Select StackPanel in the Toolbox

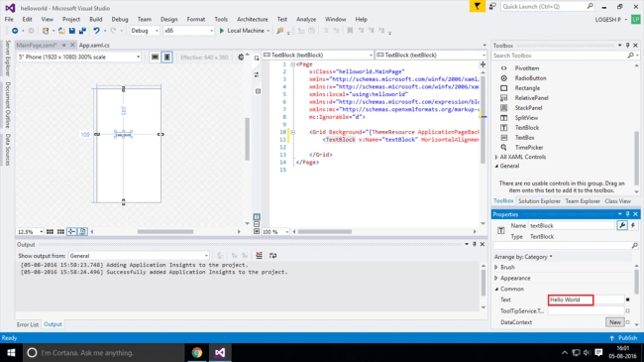[529, 108]
